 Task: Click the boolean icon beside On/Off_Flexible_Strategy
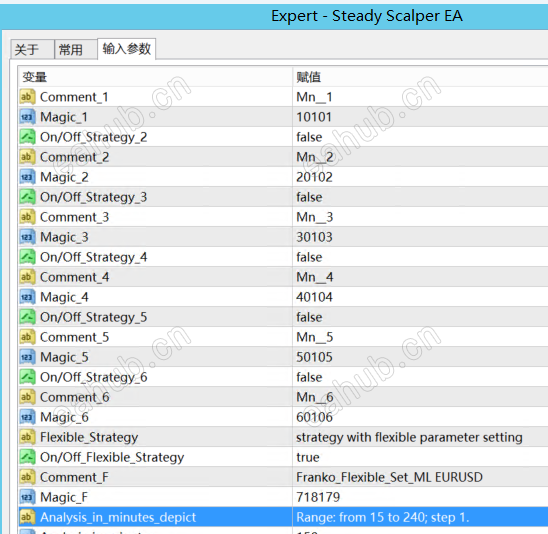27,457
